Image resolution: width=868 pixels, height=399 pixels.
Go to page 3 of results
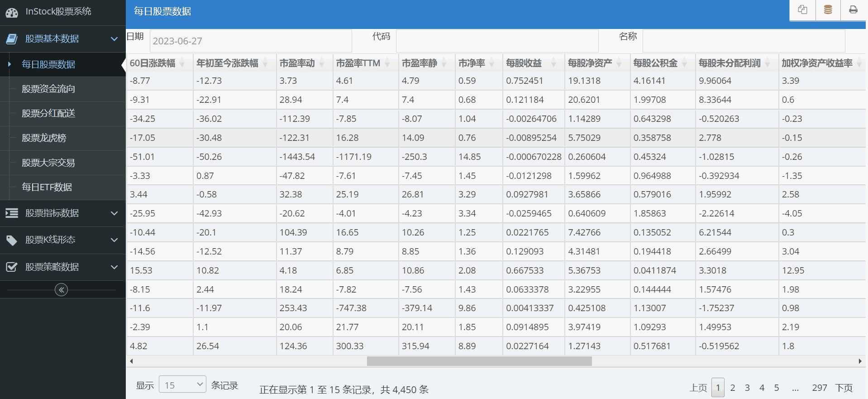click(x=747, y=388)
